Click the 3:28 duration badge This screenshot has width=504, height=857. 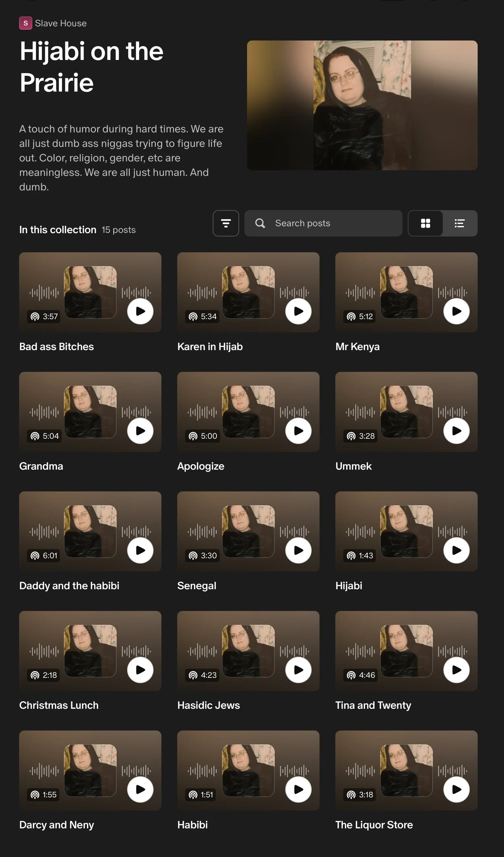(360, 436)
